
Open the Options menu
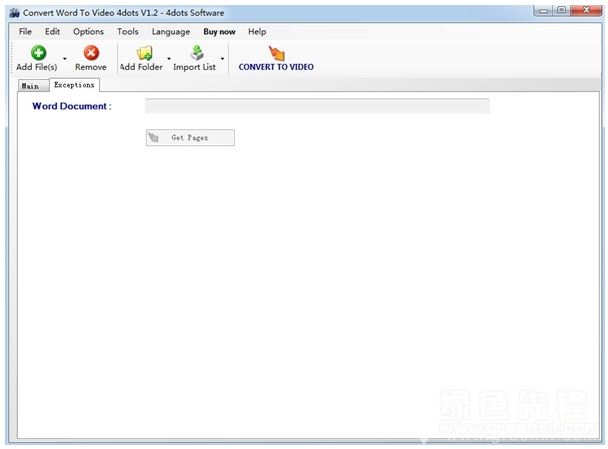tap(88, 32)
